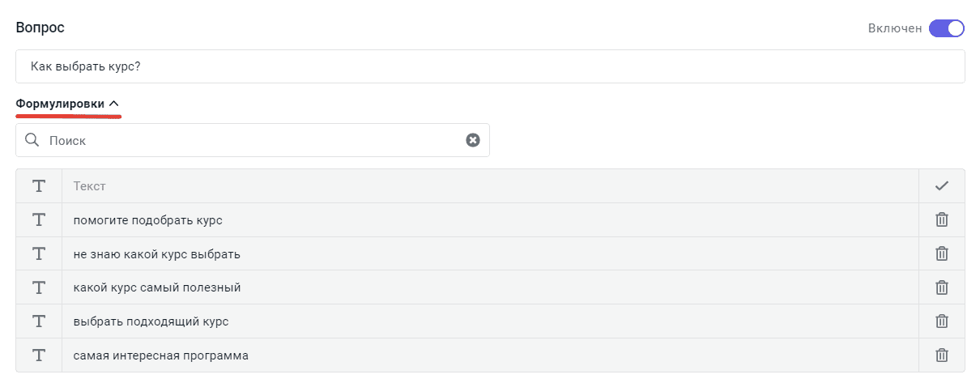This screenshot has height=383, width=980.
Task: Collapse the 'Формулировки' section
Action: [x=60, y=104]
